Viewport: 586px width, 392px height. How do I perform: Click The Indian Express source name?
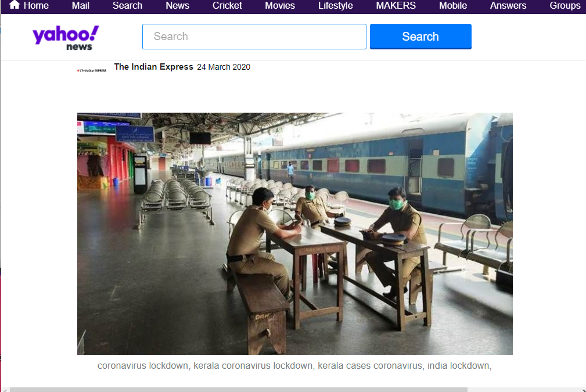(x=153, y=67)
